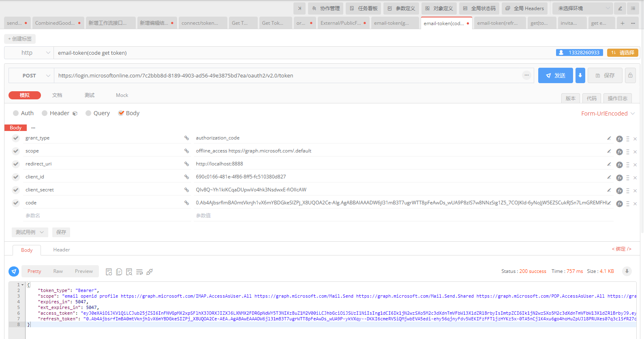Image resolution: width=644 pixels, height=339 pixels.
Task: Click the edit pencil icon in top toolbar
Action: coord(620,8)
